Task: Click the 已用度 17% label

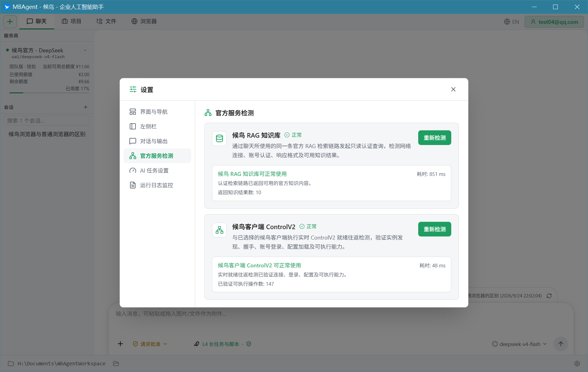Action: click(77, 88)
